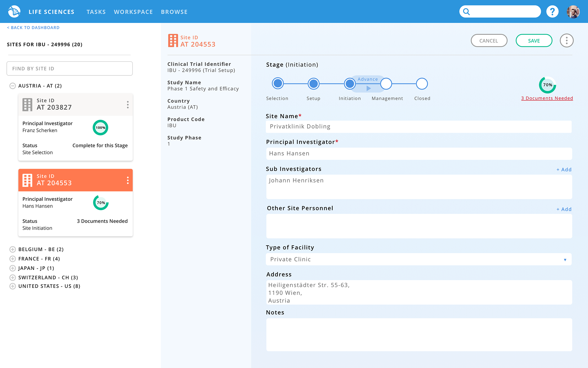Expand the Belgium - BE group
588x368 pixels.
click(x=13, y=249)
